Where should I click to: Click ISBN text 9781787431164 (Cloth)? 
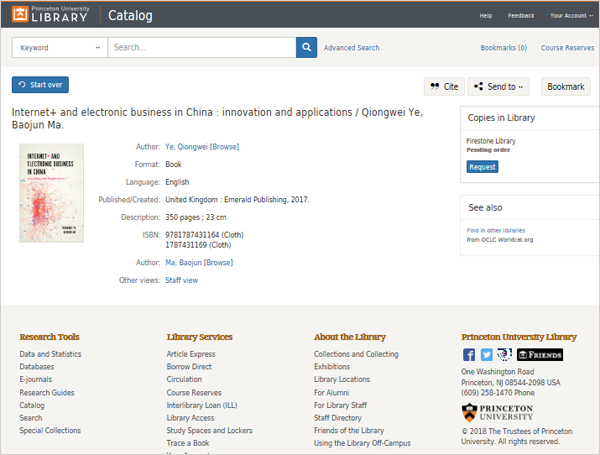204,235
